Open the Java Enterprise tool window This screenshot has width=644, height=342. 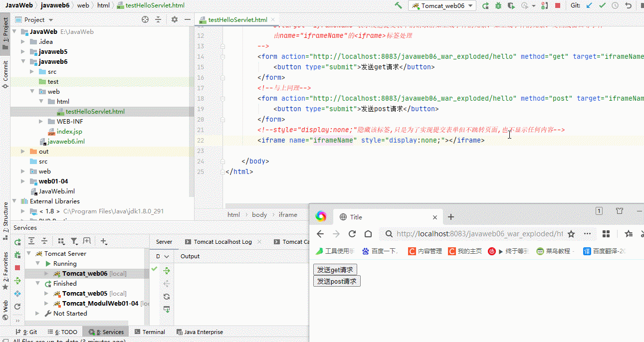(x=200, y=332)
